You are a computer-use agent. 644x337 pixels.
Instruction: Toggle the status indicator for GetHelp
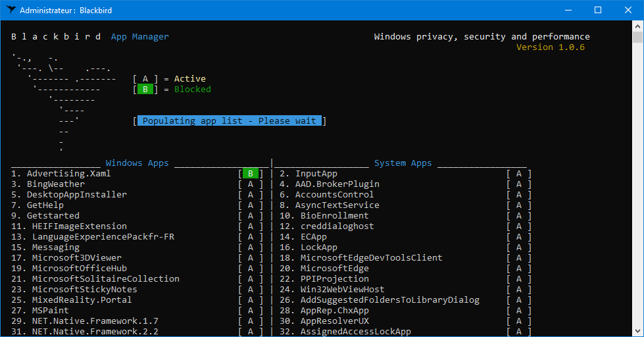pos(251,205)
